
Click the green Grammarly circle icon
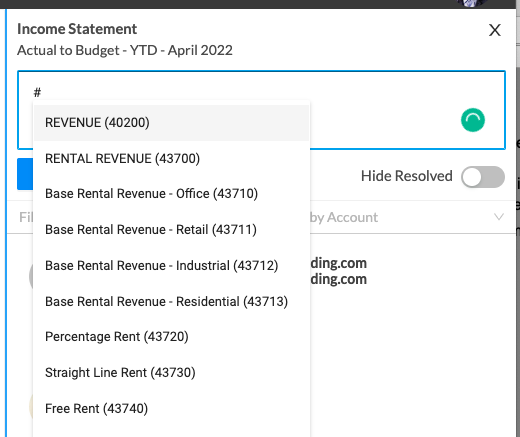pos(473,120)
